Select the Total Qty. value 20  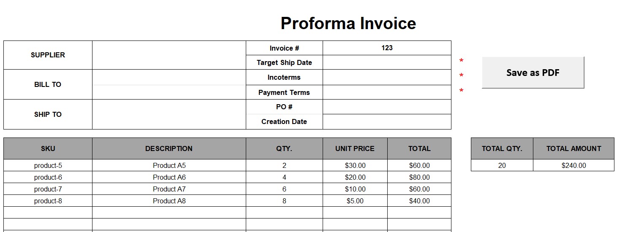click(x=502, y=165)
